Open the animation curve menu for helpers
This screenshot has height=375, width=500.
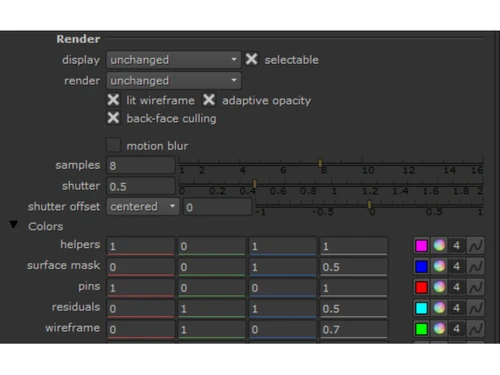[x=475, y=246]
